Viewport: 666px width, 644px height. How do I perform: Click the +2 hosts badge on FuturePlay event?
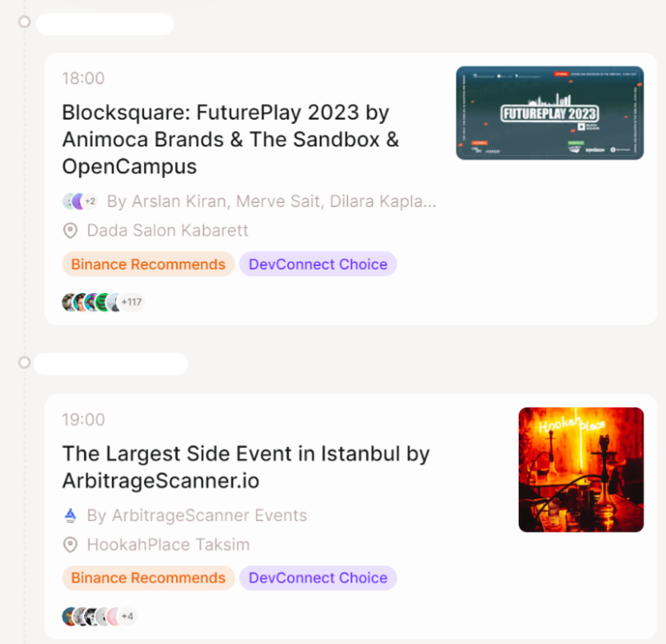click(x=89, y=202)
